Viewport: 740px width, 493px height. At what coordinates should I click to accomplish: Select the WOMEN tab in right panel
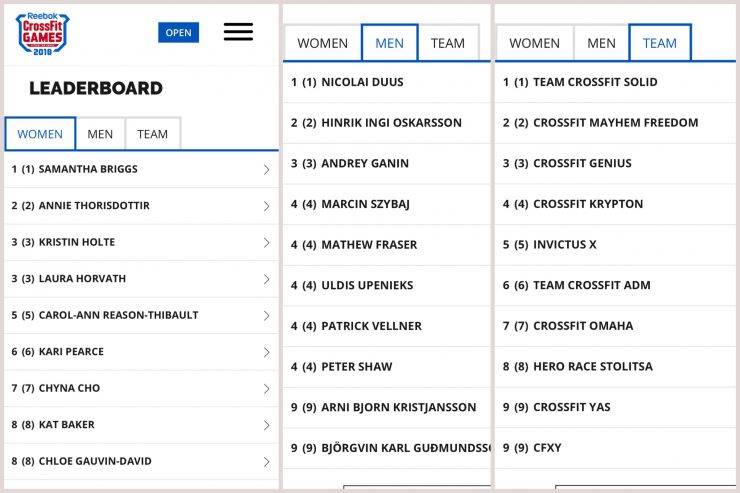click(534, 43)
